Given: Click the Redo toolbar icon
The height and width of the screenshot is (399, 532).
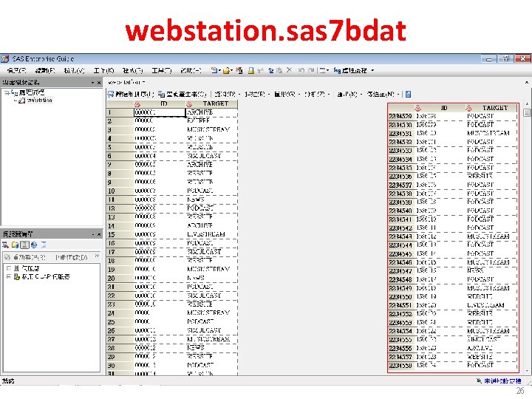Looking at the screenshot, I should pos(311,70).
